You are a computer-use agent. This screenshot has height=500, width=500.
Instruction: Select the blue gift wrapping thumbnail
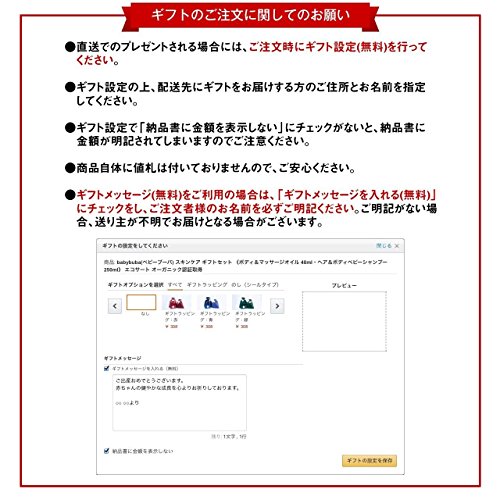point(211,302)
